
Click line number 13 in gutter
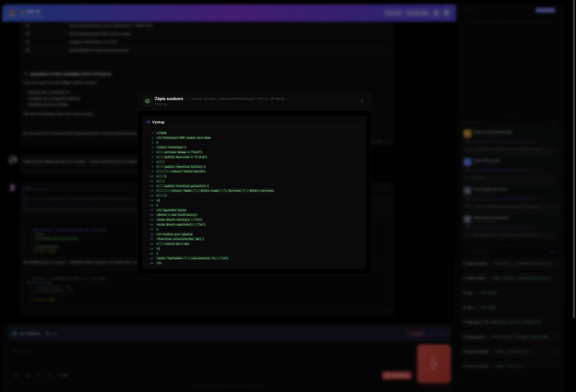(151, 191)
